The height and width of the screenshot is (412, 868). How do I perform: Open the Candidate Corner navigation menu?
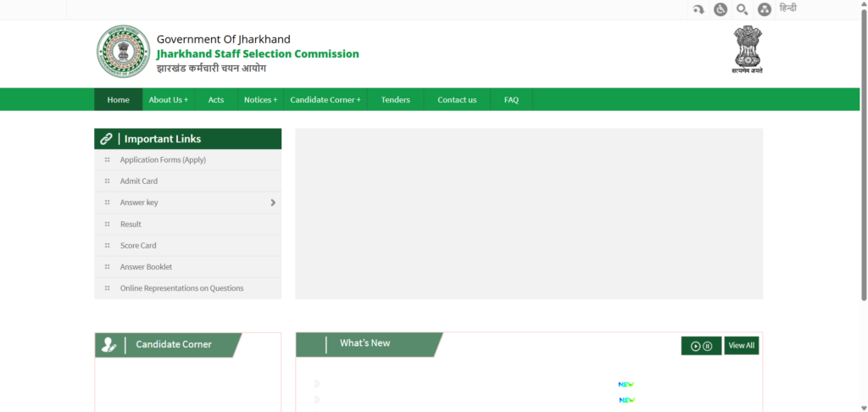tap(325, 100)
